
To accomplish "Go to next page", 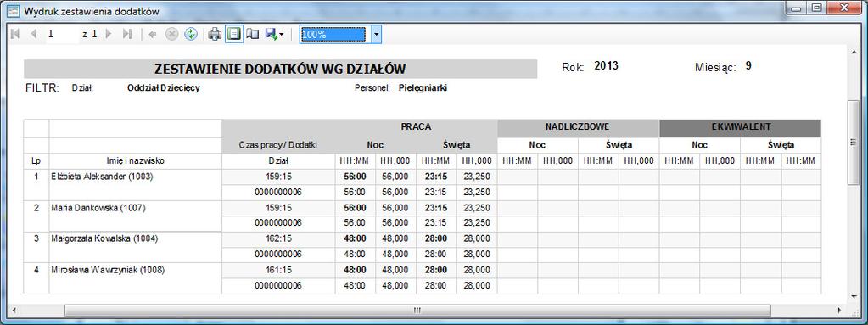I will coord(109,34).
